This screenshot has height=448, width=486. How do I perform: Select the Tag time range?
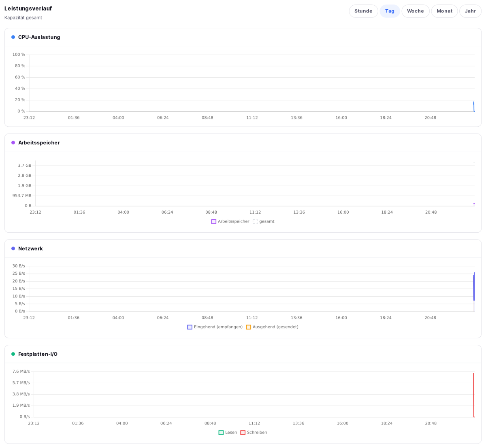coord(390,11)
